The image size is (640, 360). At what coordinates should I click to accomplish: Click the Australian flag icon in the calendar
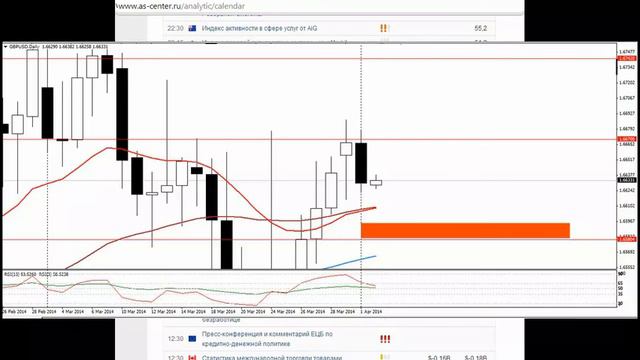[192, 28]
